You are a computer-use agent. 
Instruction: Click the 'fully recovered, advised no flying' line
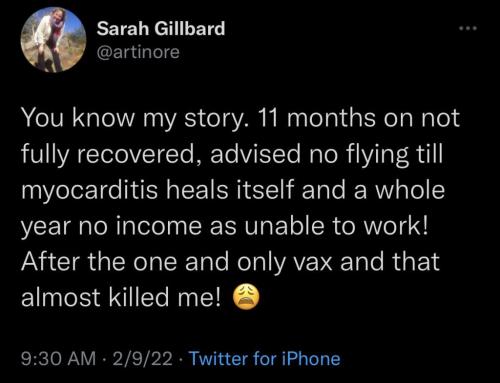pyautogui.click(x=232, y=155)
